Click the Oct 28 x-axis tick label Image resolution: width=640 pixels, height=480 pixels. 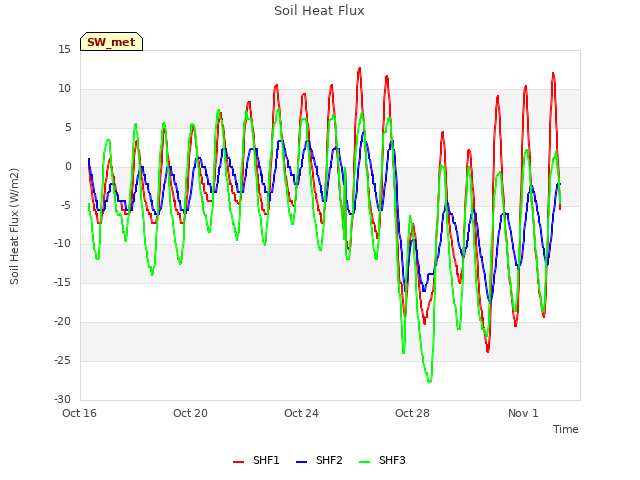point(412,413)
